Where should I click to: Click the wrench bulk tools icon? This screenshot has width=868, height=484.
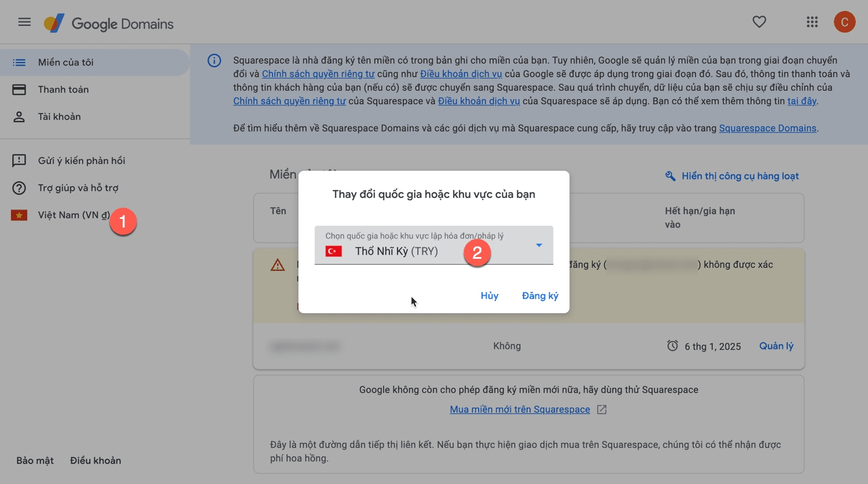pyautogui.click(x=670, y=176)
